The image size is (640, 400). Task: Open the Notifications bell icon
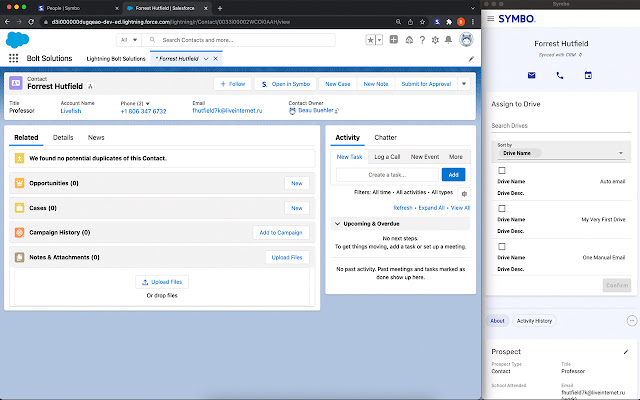[448, 40]
